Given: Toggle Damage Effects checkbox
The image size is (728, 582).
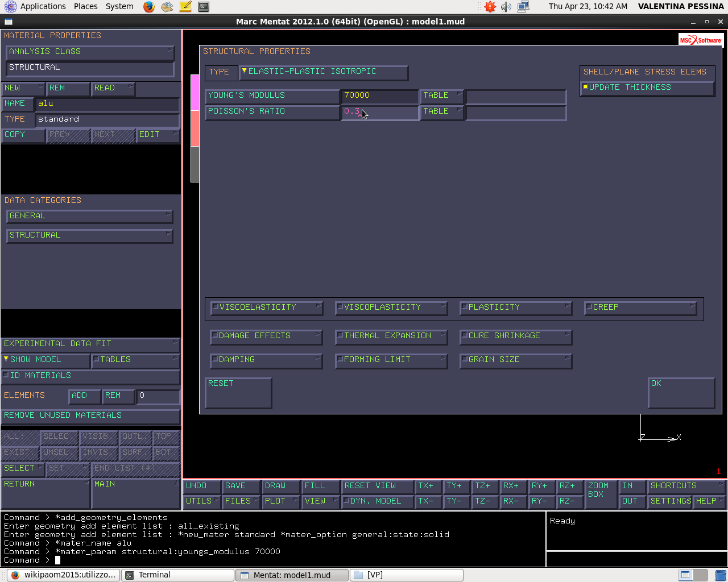Looking at the screenshot, I should [266, 336].
